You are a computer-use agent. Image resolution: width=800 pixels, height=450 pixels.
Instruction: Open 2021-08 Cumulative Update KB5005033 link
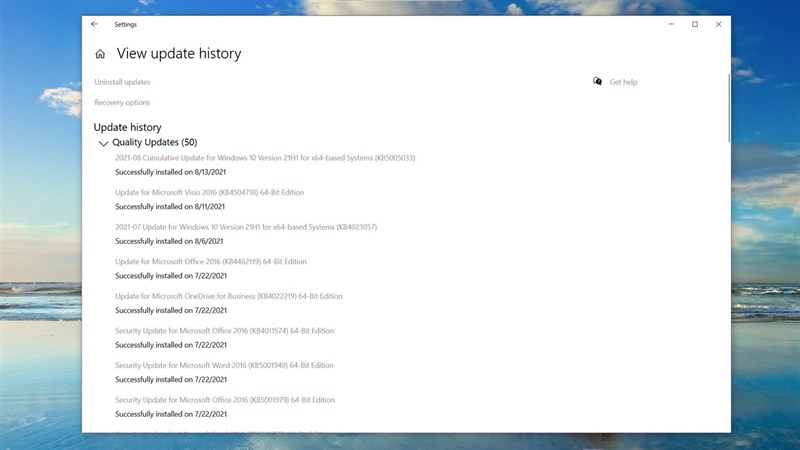pos(265,158)
